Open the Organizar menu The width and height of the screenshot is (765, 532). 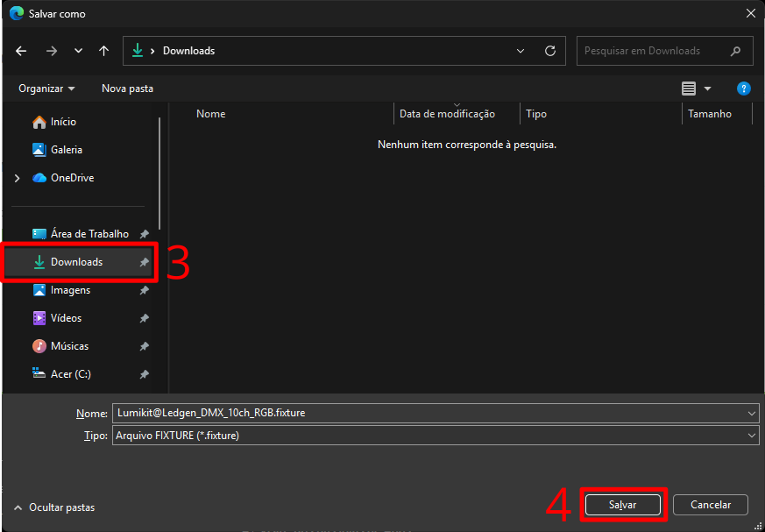(x=46, y=89)
